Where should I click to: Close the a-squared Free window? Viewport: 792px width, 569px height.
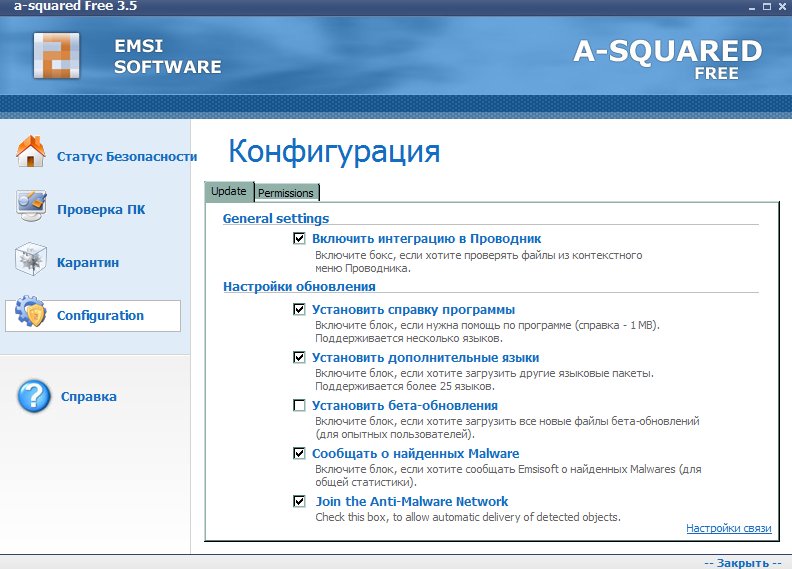click(x=782, y=7)
